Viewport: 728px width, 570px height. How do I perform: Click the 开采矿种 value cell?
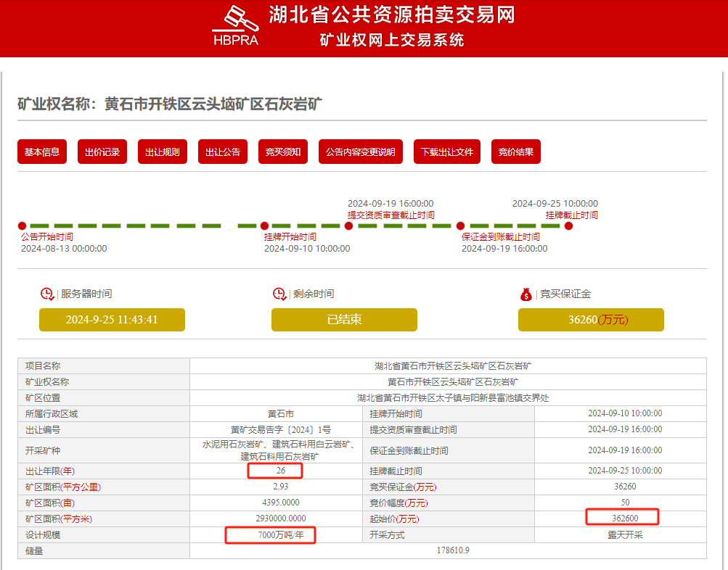[x=277, y=450]
